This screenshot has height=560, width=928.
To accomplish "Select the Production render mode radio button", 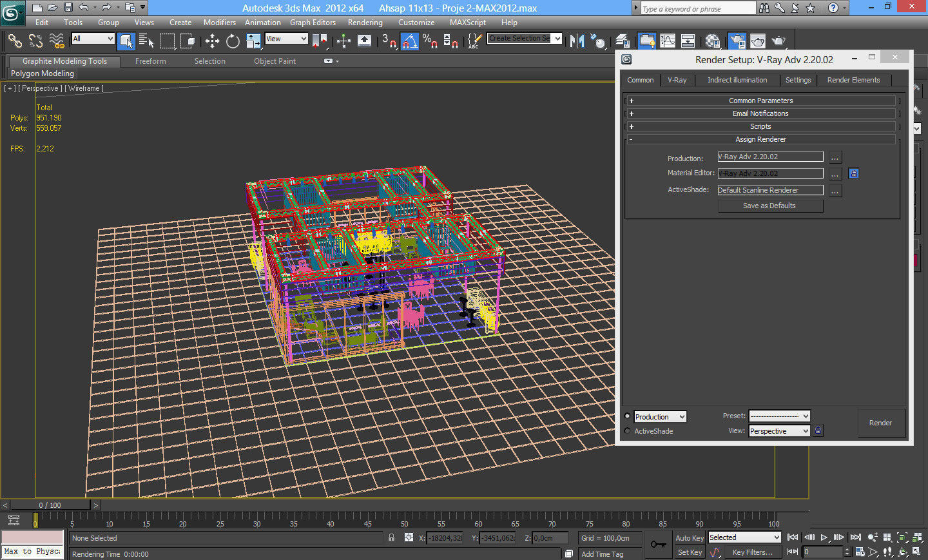I will click(x=627, y=416).
